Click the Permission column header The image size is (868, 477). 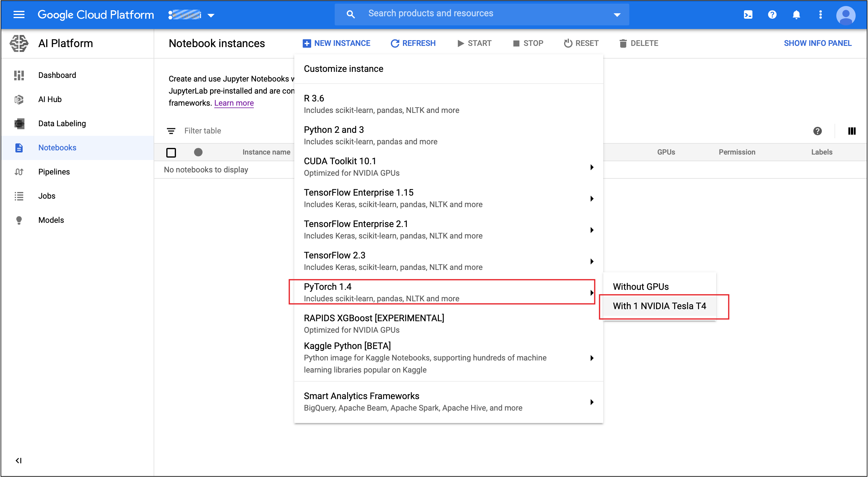point(737,152)
